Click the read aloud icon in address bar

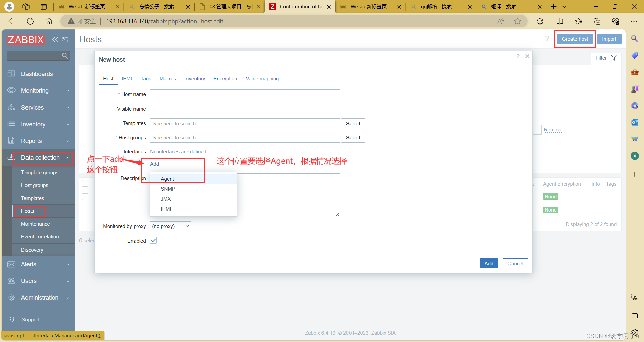tap(501, 21)
